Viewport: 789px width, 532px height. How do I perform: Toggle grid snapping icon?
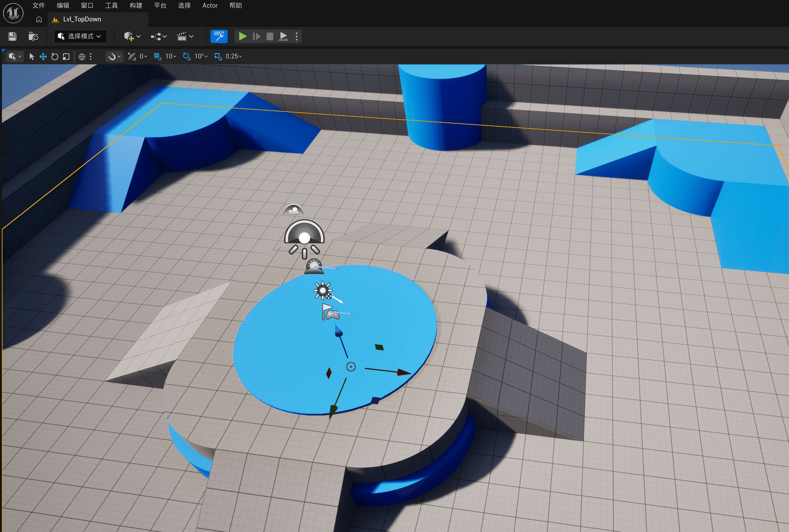pyautogui.click(x=157, y=56)
